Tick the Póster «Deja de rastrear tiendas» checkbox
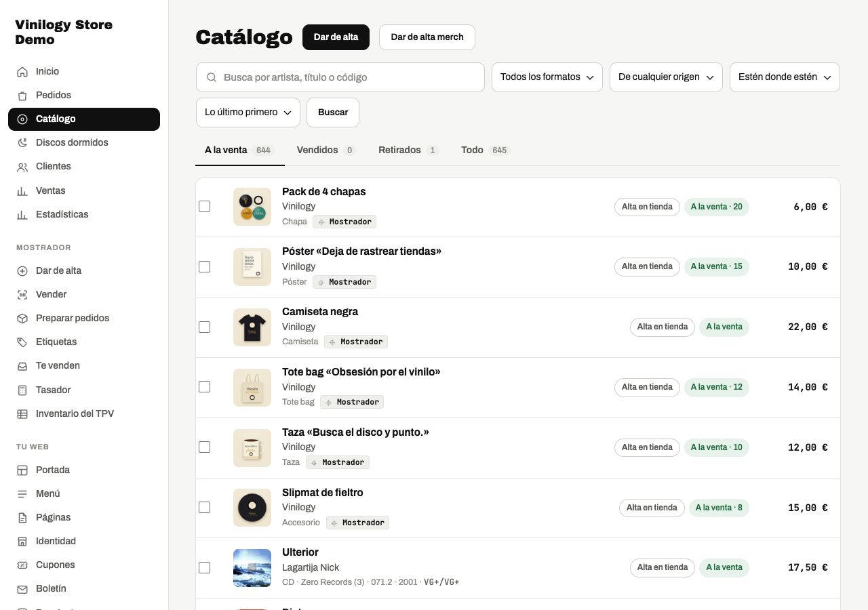 (x=204, y=267)
